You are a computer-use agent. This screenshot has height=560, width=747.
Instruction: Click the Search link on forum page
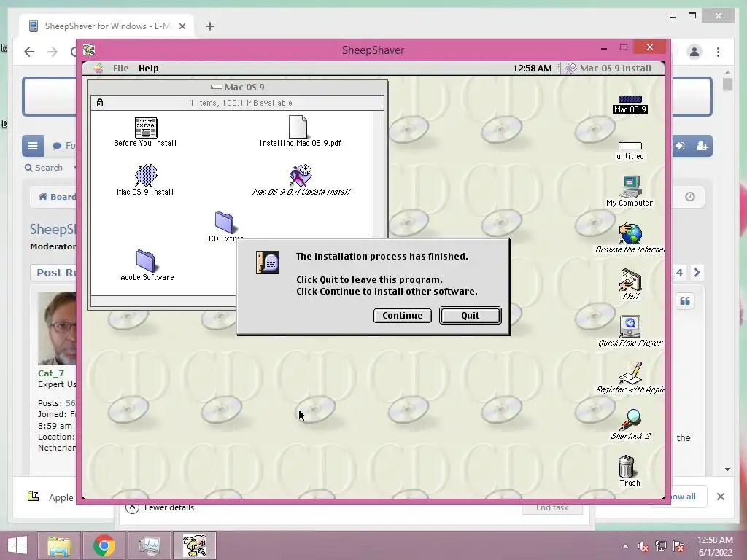43,168
